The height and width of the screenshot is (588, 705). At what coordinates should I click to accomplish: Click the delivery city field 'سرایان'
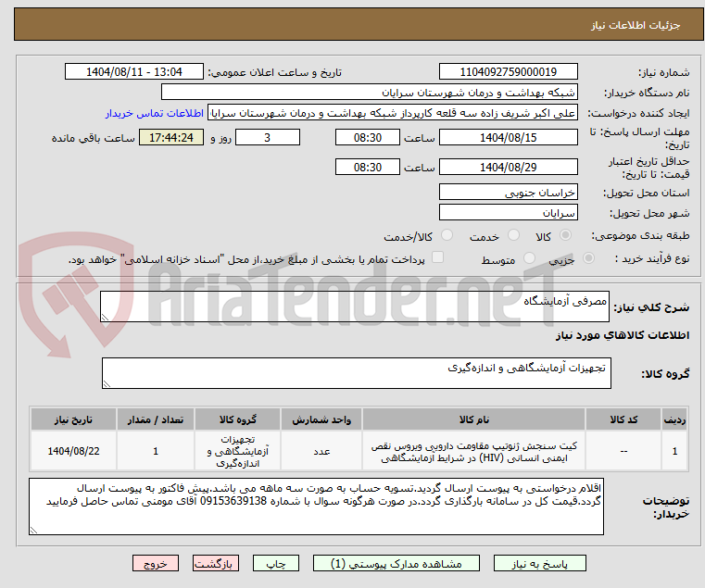tap(508, 213)
